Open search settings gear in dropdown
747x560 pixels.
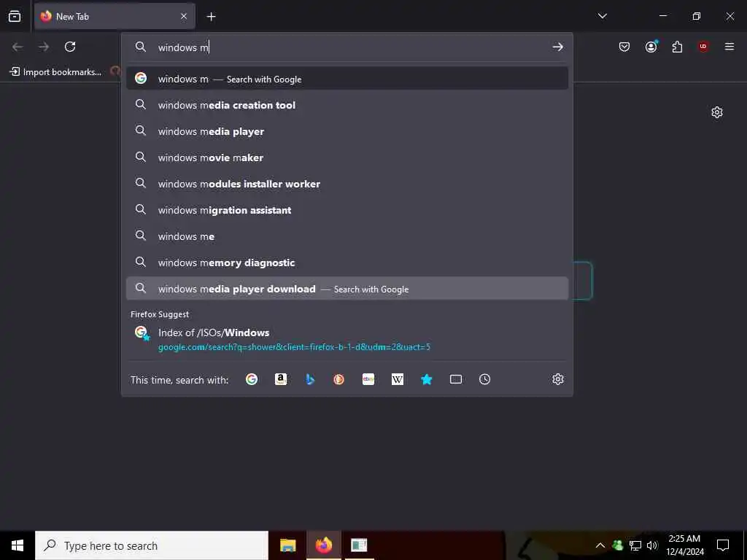coord(558,379)
